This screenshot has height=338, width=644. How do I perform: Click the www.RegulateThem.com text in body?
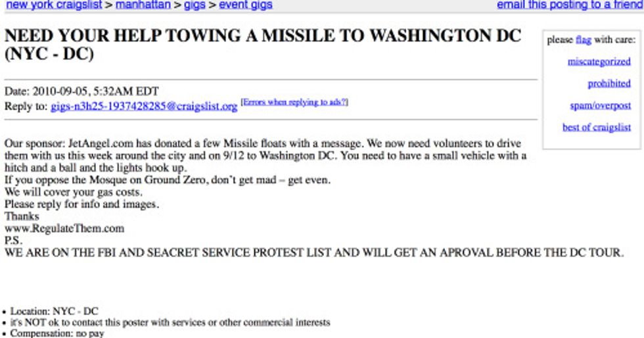click(64, 229)
